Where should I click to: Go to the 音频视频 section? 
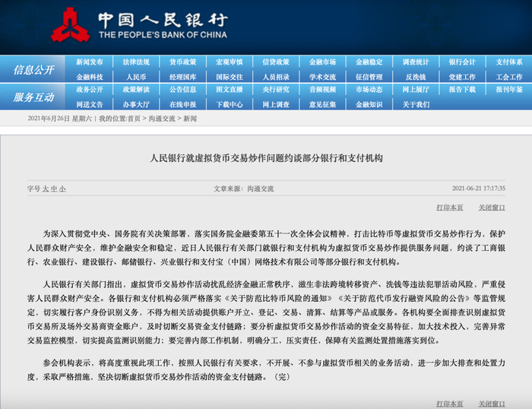click(323, 89)
